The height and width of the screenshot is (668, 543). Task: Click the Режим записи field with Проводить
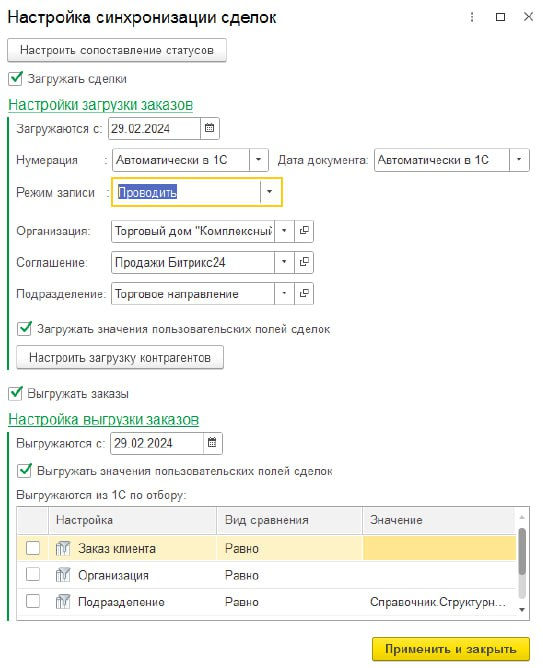tap(187, 192)
